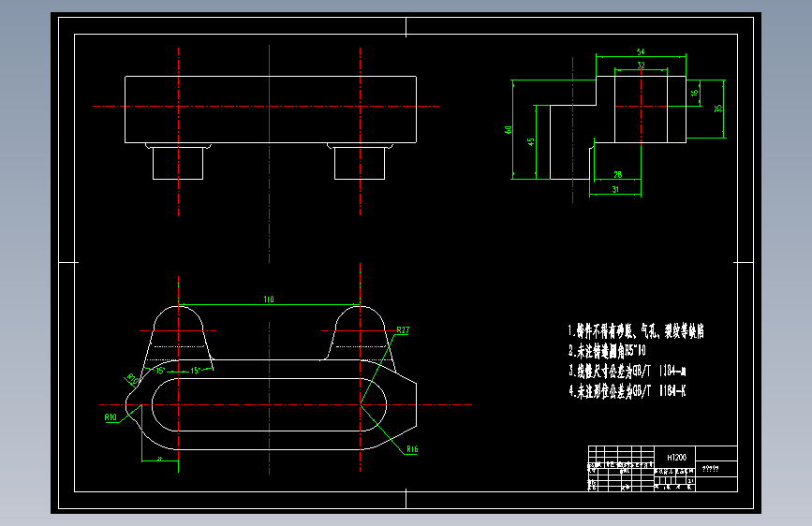Screen dimensions: 812x526
Task: Click the 60 height dimension label
Action: (x=508, y=130)
